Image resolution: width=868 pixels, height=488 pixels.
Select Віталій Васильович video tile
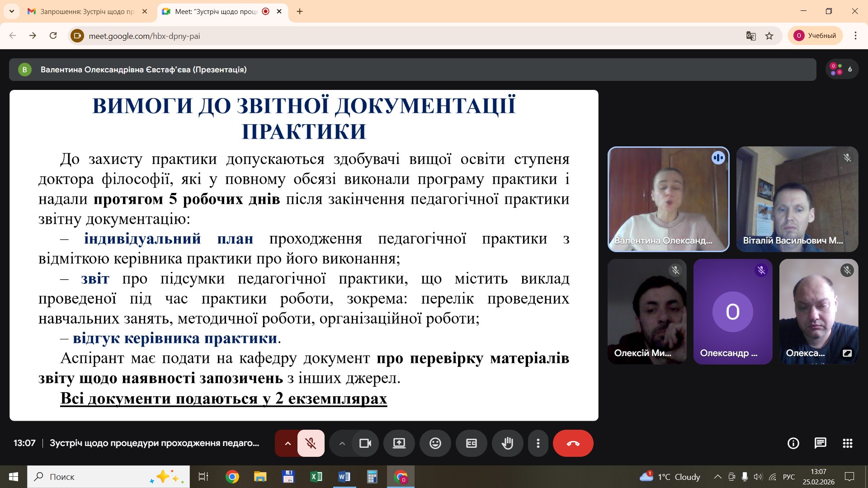(x=797, y=199)
